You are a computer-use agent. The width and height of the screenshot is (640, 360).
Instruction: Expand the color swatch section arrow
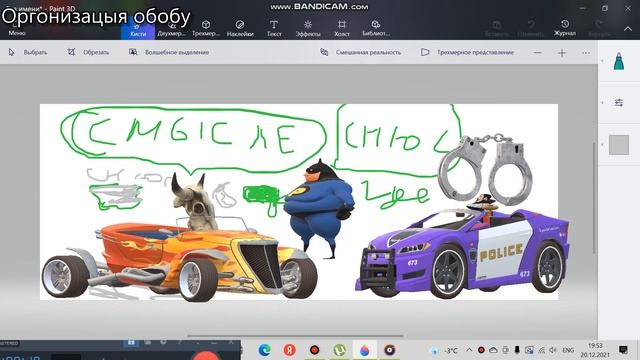pyautogui.click(x=602, y=145)
